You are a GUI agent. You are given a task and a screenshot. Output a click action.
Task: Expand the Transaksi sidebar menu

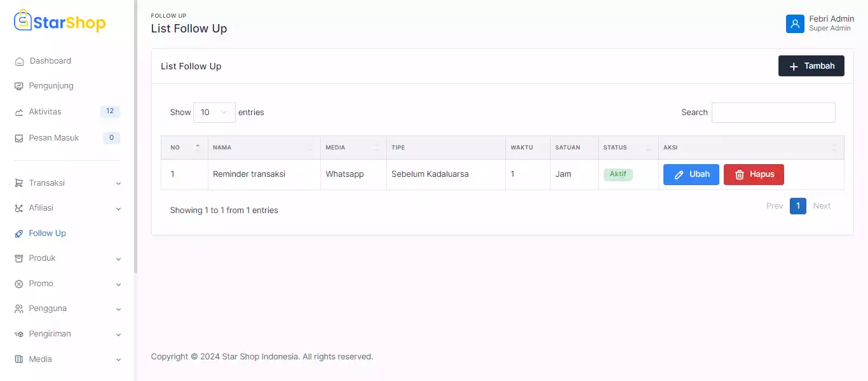(x=67, y=183)
